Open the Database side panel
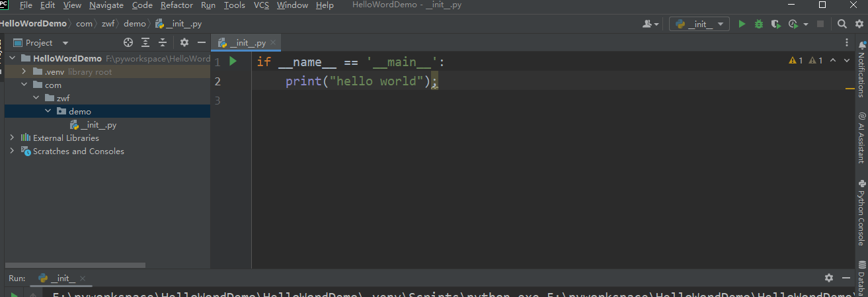Screen dimensions: 868x297 click(861, 278)
